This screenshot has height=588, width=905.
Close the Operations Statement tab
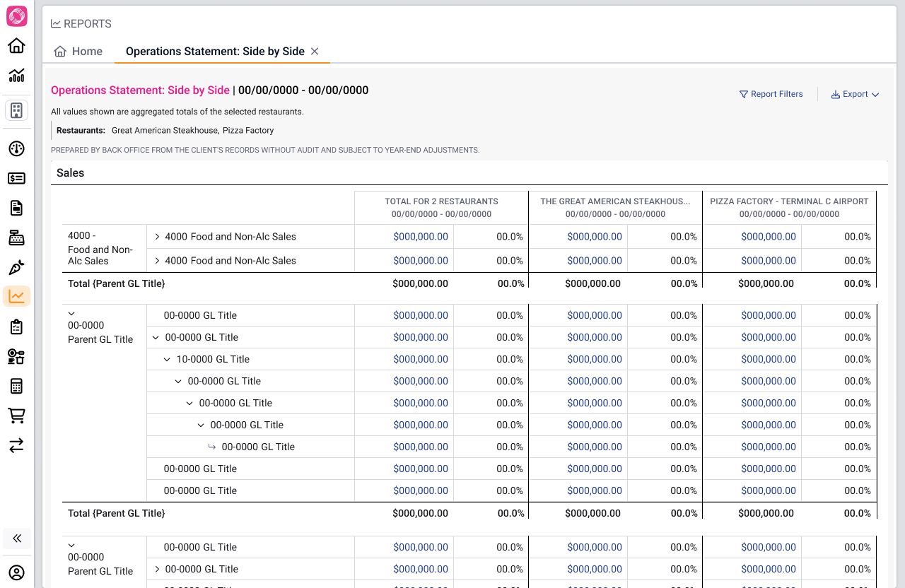pos(315,51)
